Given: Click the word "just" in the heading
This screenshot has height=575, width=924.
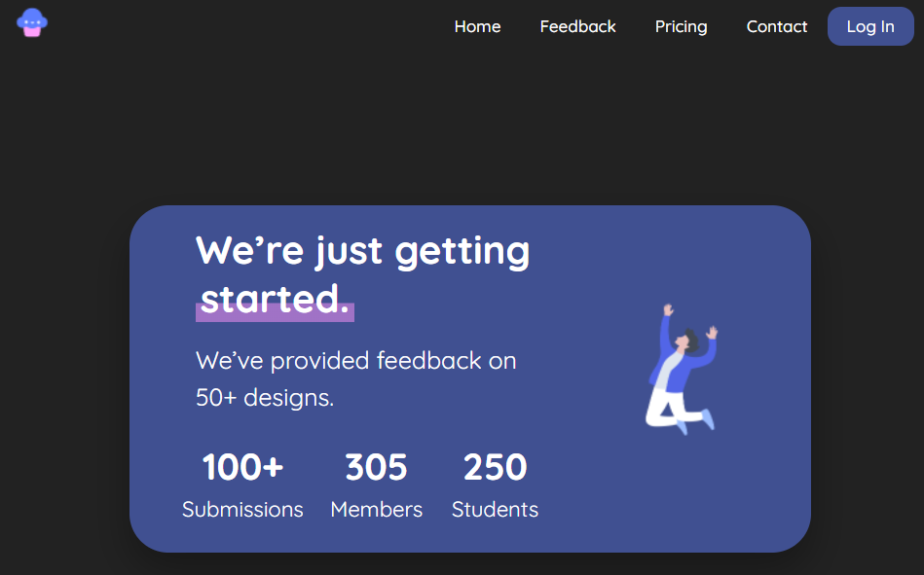Looking at the screenshot, I should [x=349, y=251].
